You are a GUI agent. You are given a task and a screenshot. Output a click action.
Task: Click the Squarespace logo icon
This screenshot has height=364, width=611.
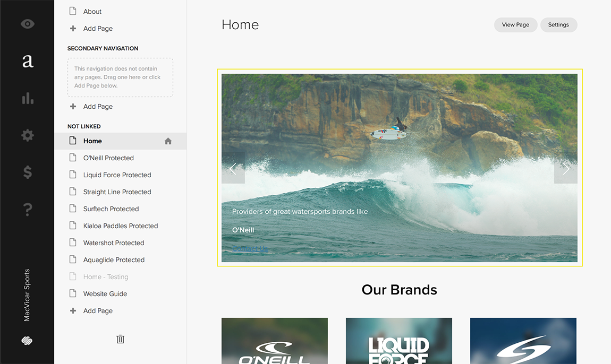click(x=27, y=341)
